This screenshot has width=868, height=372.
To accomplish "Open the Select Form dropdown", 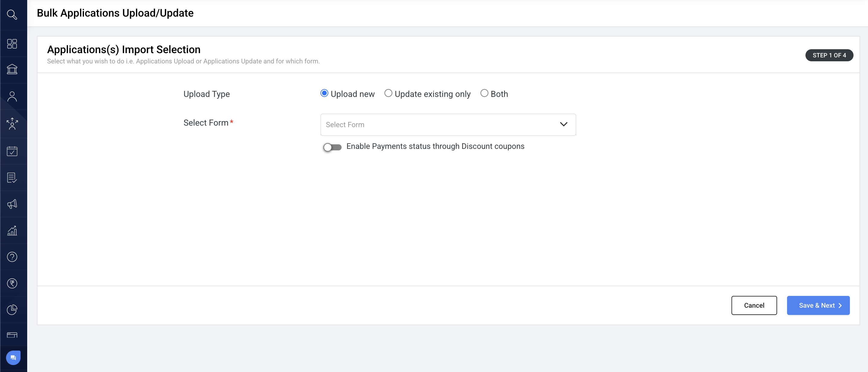I will (448, 125).
